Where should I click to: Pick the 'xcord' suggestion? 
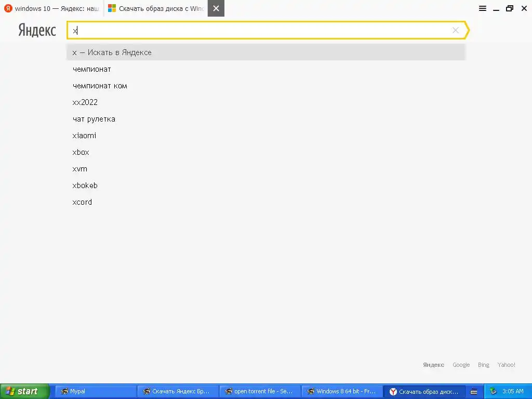tap(266, 202)
